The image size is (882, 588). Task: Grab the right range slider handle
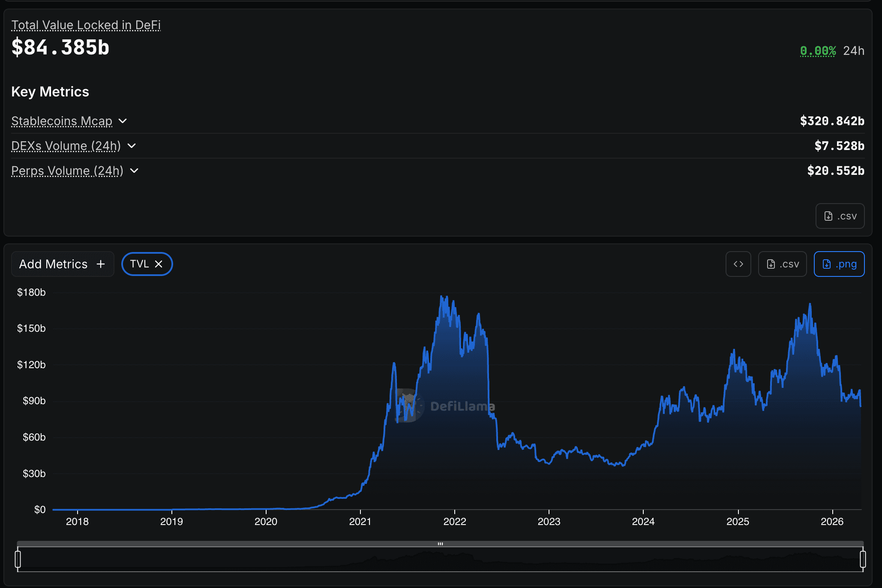tap(863, 559)
